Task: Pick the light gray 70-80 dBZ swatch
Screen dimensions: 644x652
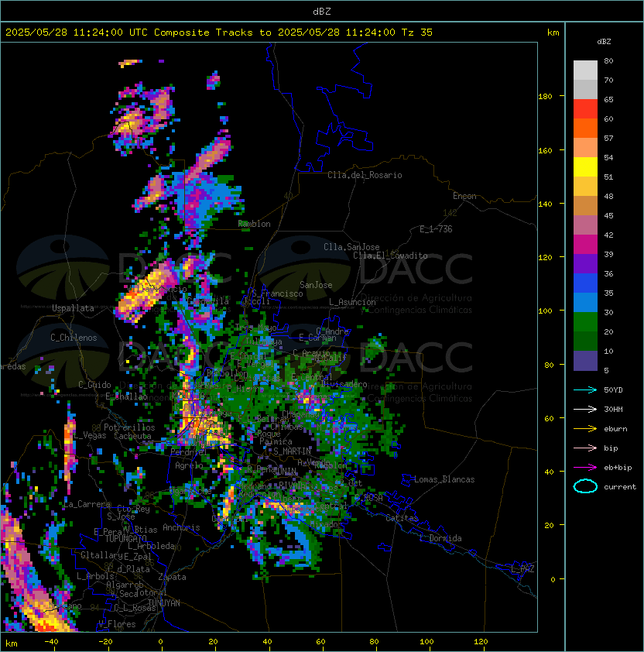Action: [x=585, y=70]
